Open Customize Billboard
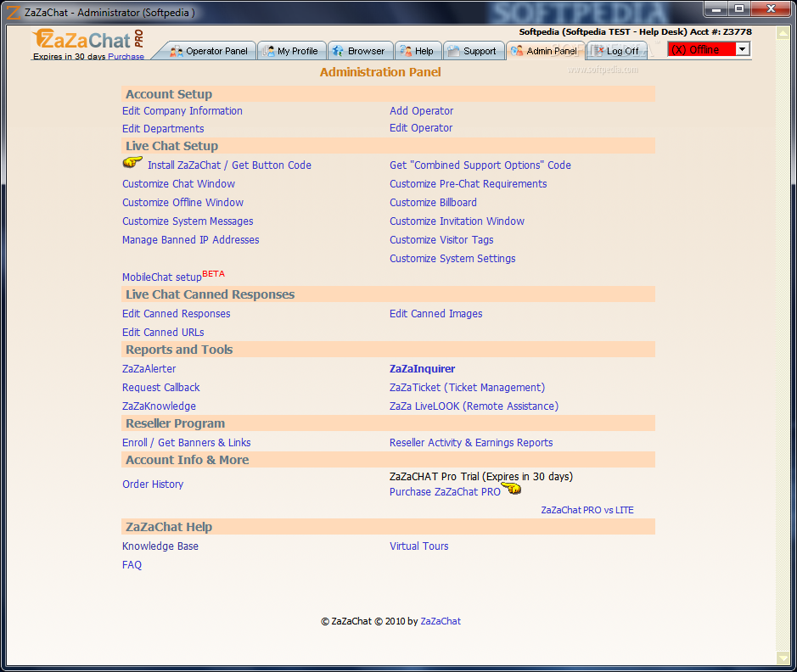 tap(433, 202)
